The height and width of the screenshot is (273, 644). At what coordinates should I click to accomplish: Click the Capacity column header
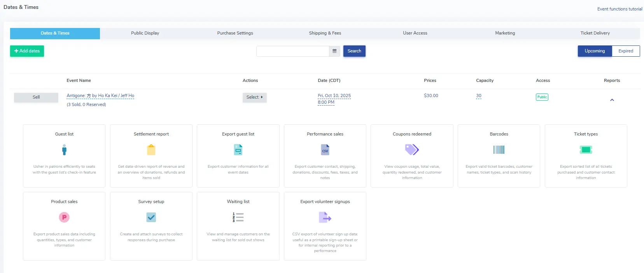point(485,80)
